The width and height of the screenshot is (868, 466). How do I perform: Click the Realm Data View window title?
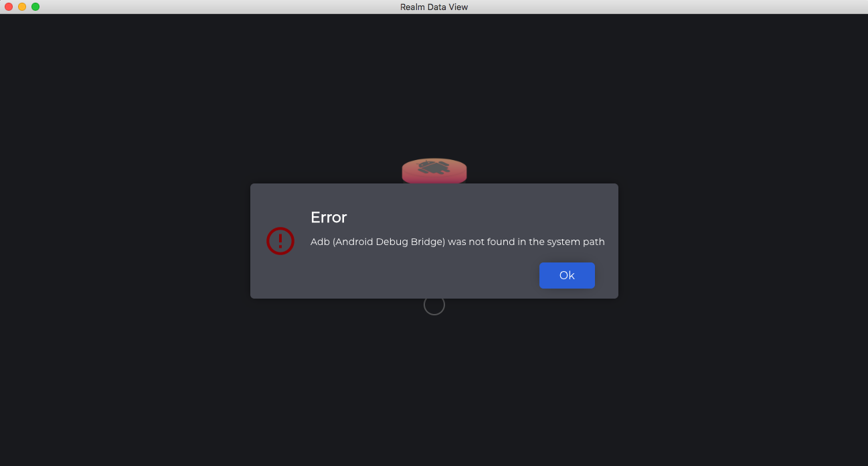[434, 7]
